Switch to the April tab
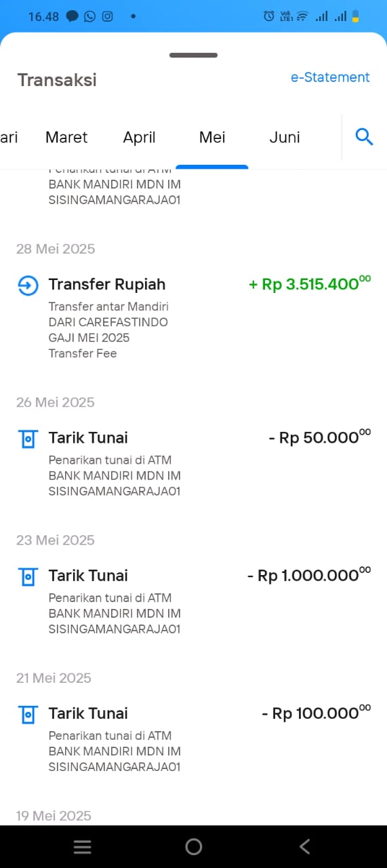 (139, 137)
